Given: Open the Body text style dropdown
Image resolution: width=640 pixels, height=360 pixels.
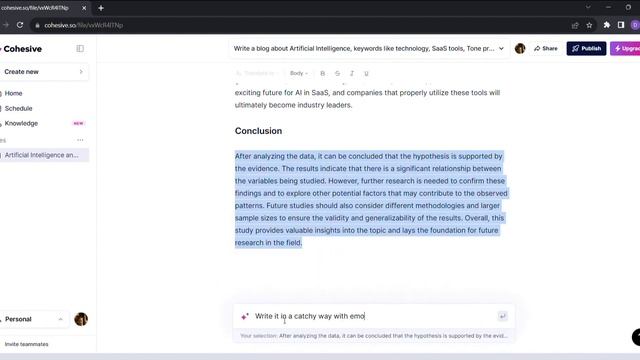Looking at the screenshot, I should (299, 73).
